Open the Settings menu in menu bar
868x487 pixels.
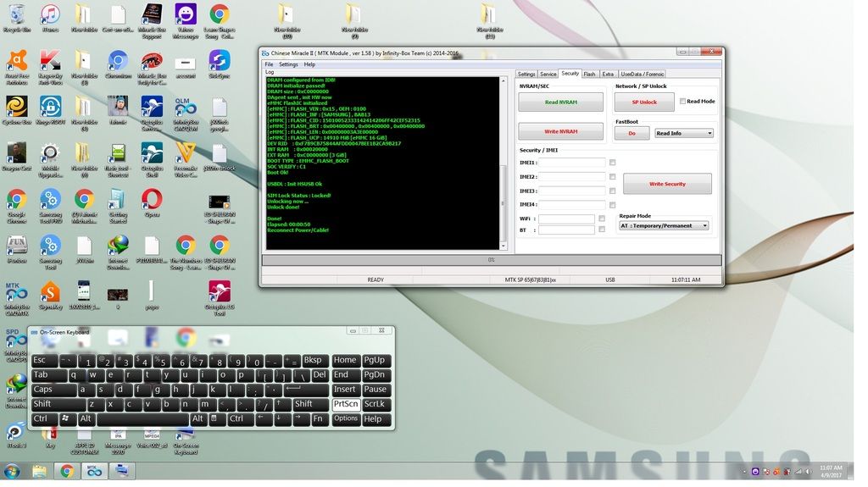[x=288, y=64]
